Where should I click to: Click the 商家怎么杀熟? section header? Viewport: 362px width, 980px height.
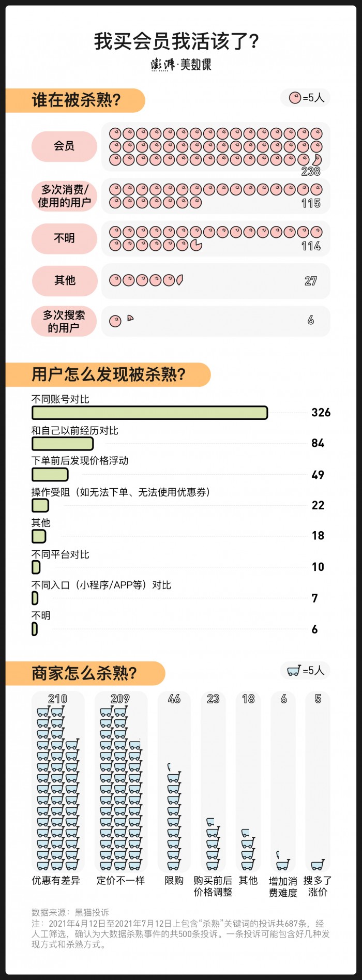[x=84, y=673]
